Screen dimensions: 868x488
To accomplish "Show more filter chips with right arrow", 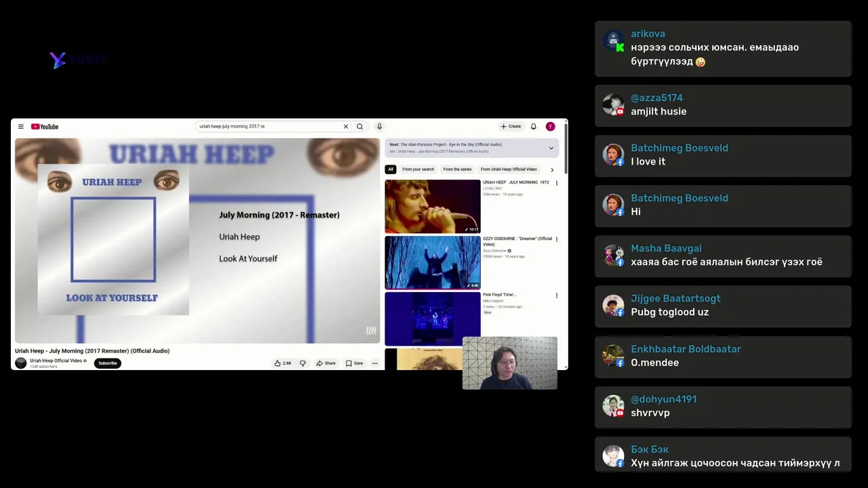I will 552,169.
